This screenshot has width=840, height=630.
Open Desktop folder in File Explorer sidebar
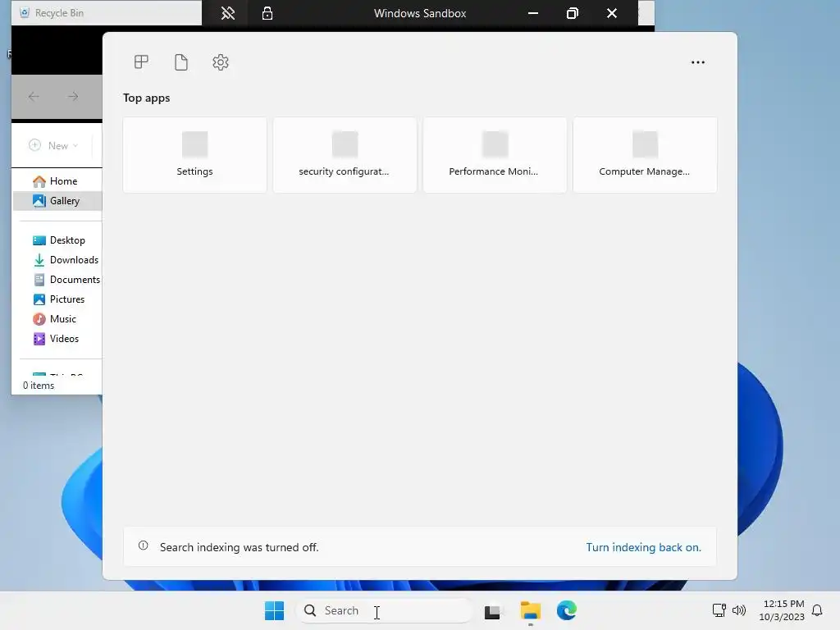(57, 240)
